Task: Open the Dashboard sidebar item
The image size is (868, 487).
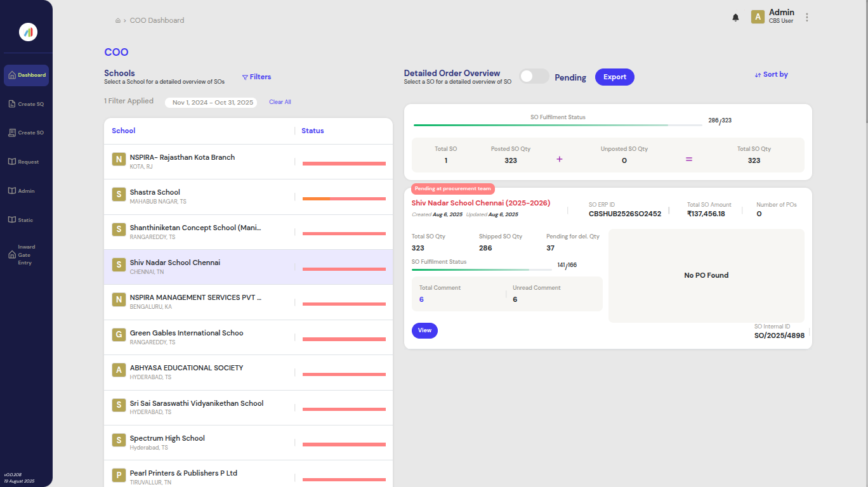Action: (26, 75)
